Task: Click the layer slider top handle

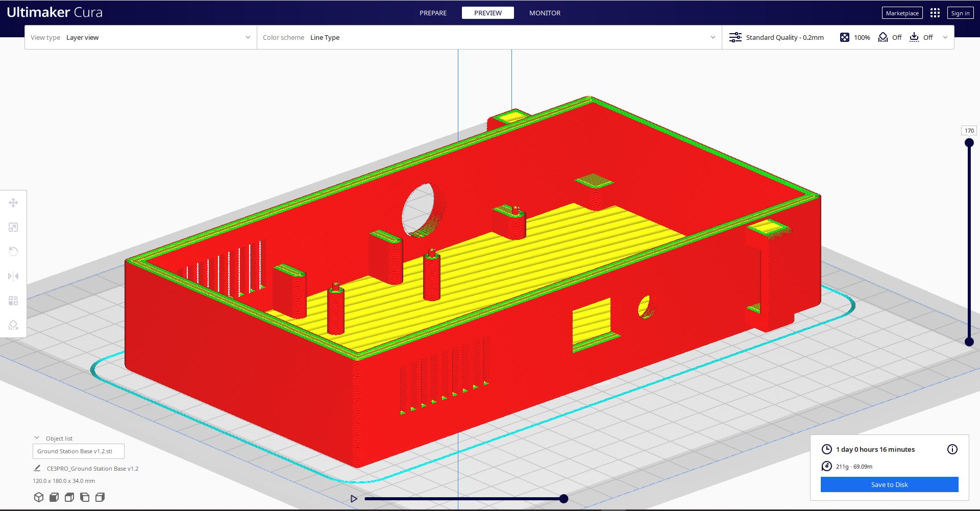Action: point(969,143)
